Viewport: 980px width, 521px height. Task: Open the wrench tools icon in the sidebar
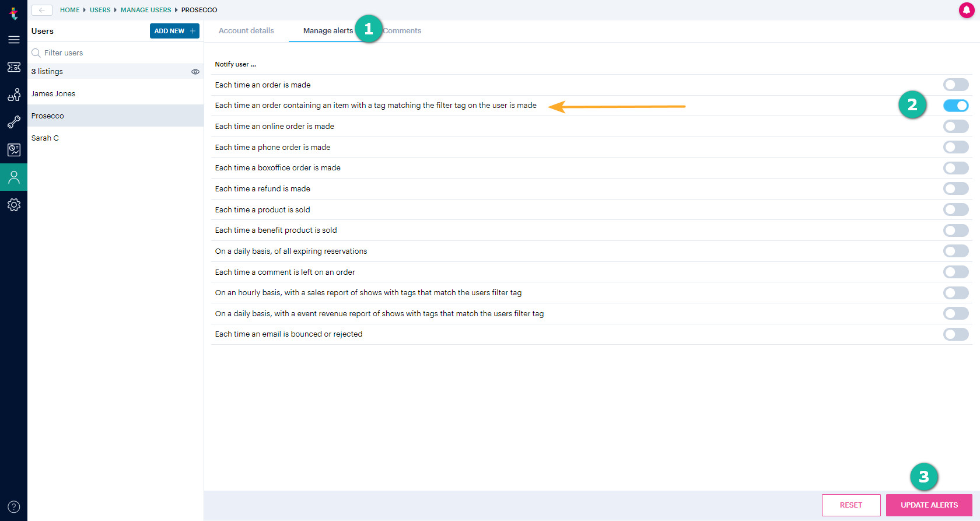tap(13, 122)
